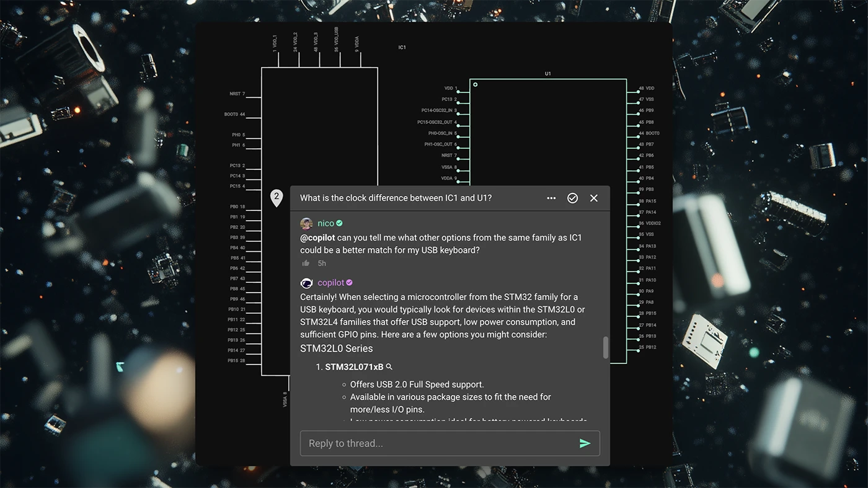Screen dimensions: 868x488
Task: Click the verified badge beside copilot
Action: (x=348, y=282)
